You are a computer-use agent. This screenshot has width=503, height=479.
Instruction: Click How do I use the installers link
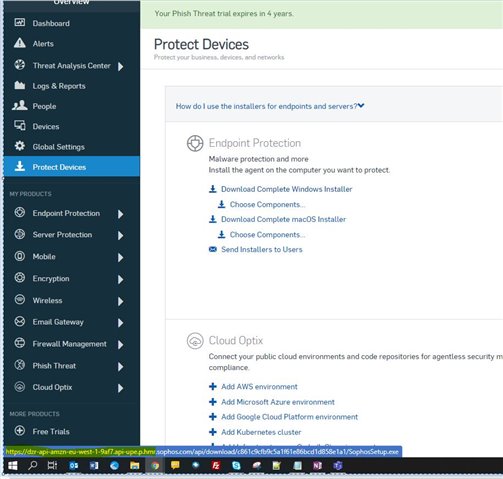266,106
